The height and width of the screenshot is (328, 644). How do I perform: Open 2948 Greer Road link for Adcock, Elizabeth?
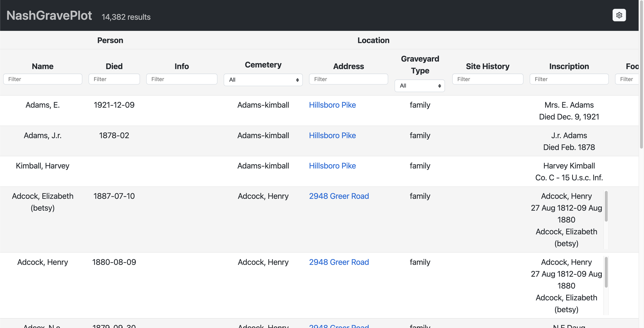coord(339,196)
